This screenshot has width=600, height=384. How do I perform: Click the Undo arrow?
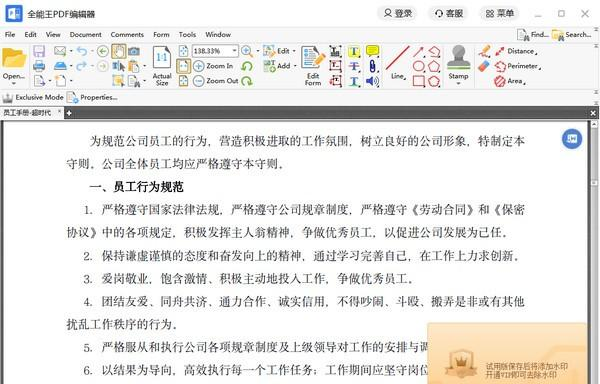click(82, 51)
